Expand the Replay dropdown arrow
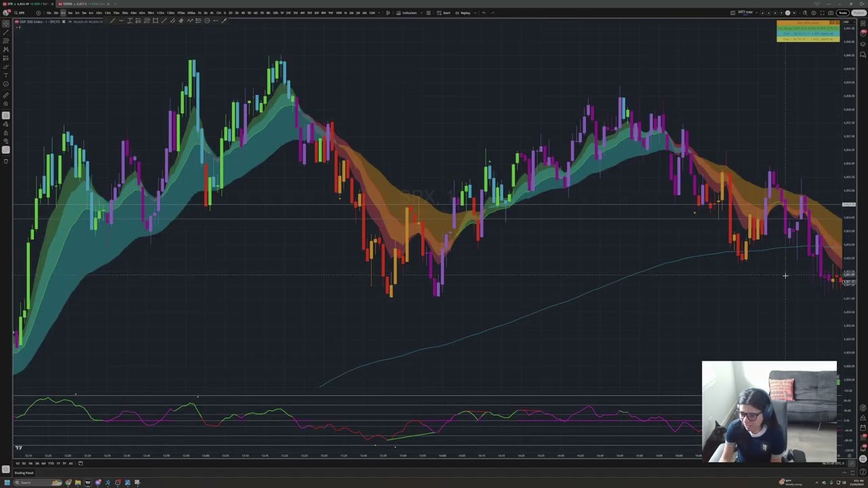 [475, 13]
